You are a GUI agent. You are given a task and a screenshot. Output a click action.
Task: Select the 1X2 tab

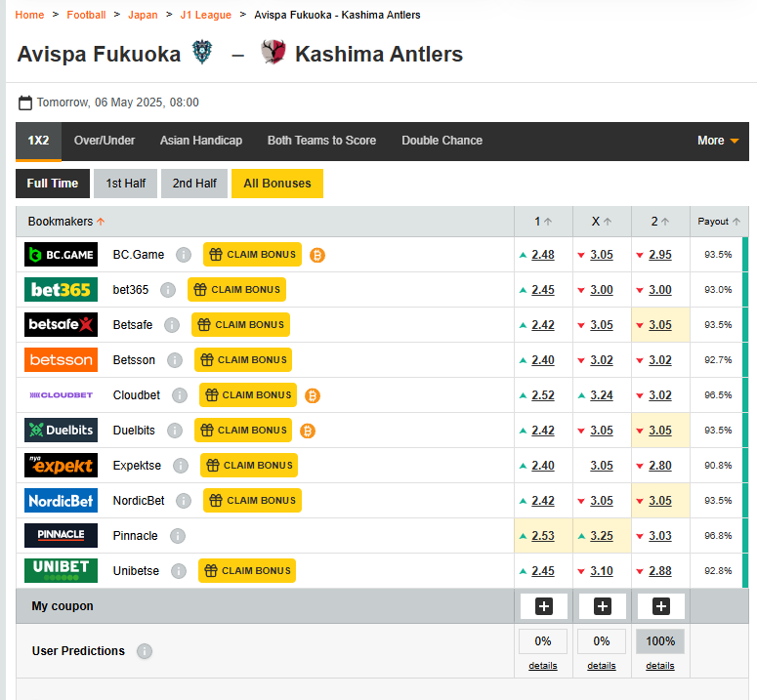(38, 141)
